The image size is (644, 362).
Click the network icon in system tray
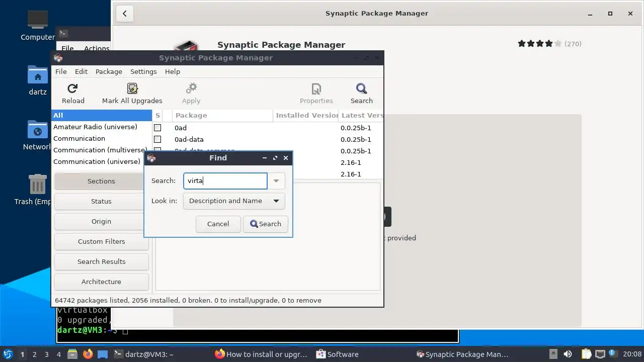[x=600, y=354]
